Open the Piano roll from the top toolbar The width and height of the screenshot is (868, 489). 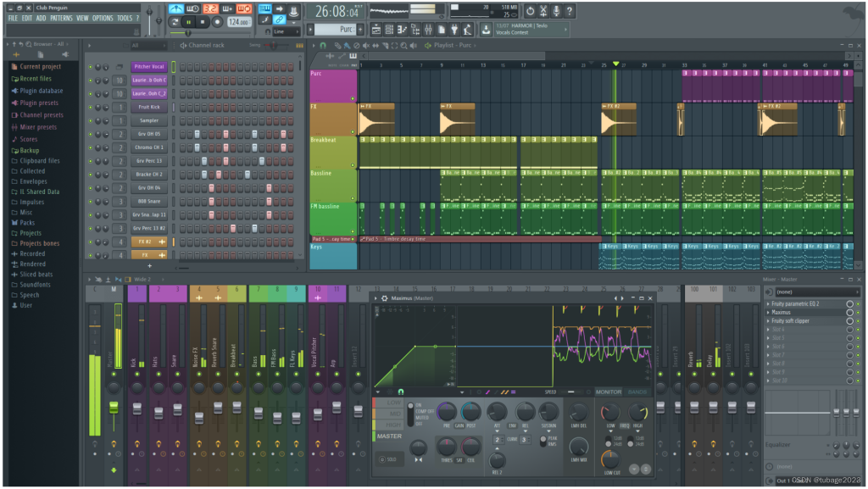[x=401, y=30]
